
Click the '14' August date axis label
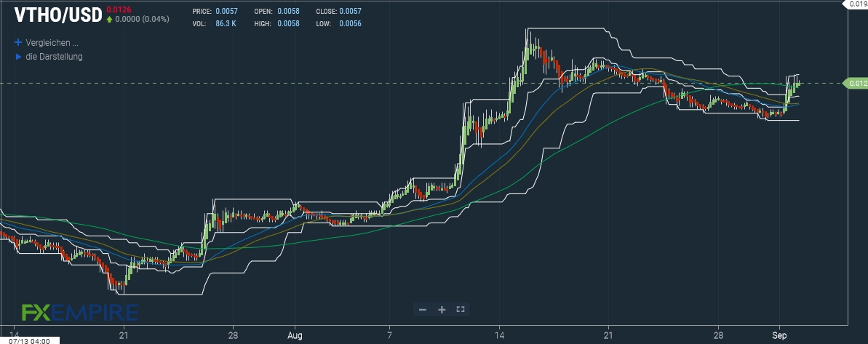(x=500, y=335)
